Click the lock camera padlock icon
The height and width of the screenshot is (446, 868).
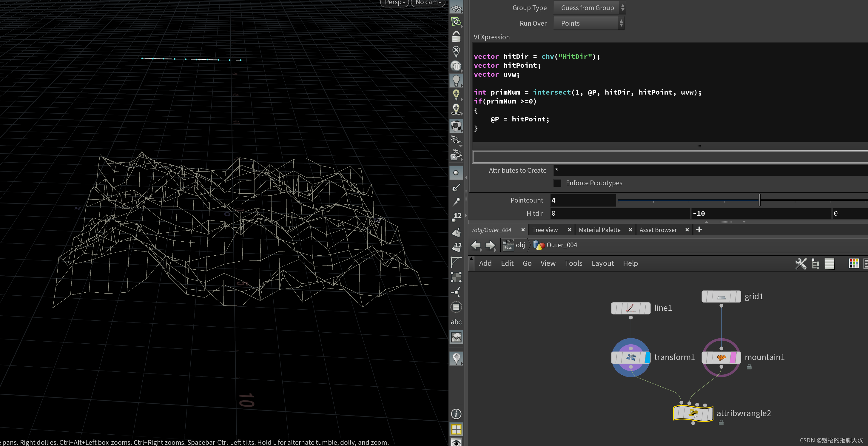(456, 36)
